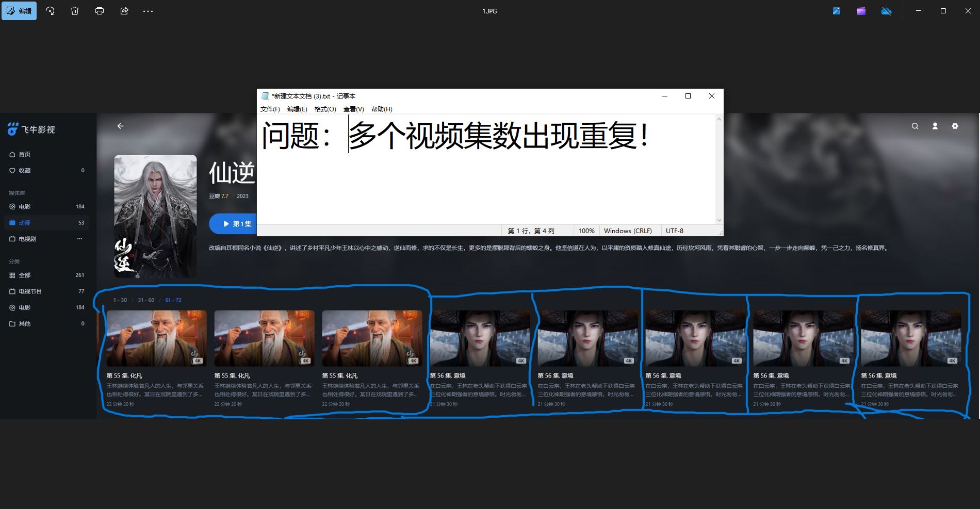Open the 其他 category
The height and width of the screenshot is (509, 980).
[x=46, y=323]
